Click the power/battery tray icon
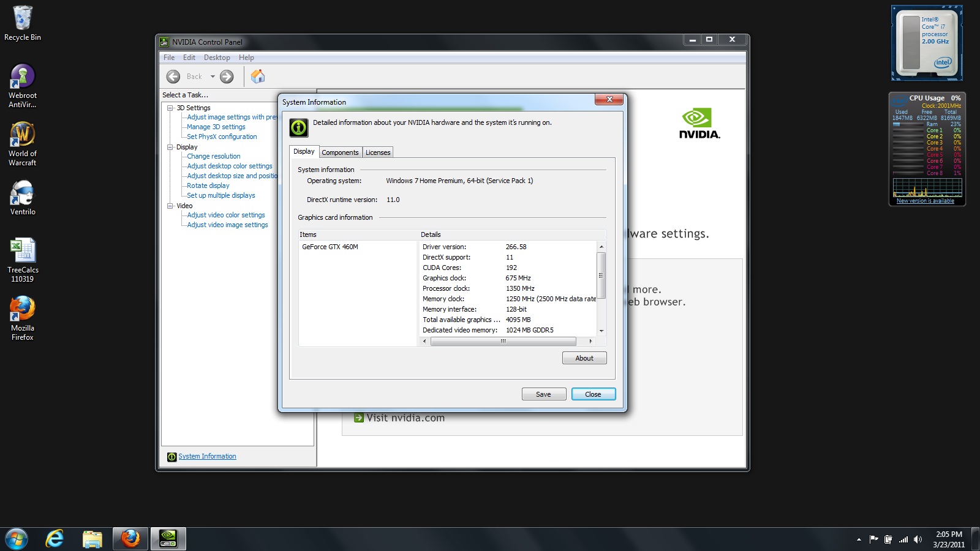This screenshot has height=551, width=980. (x=888, y=539)
